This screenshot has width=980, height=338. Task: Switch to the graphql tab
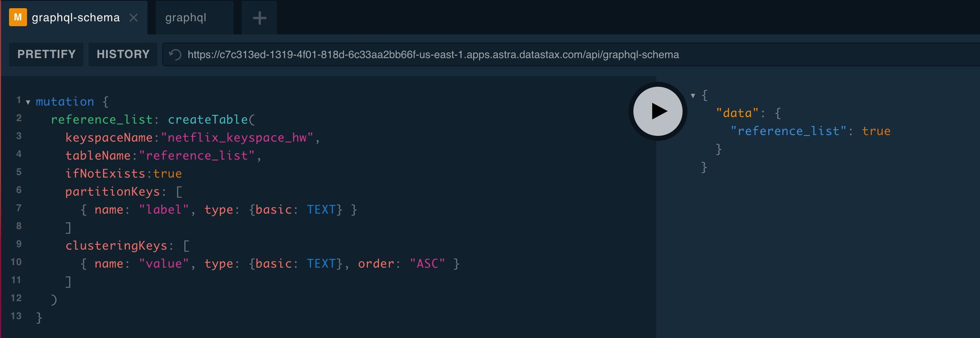coord(186,17)
